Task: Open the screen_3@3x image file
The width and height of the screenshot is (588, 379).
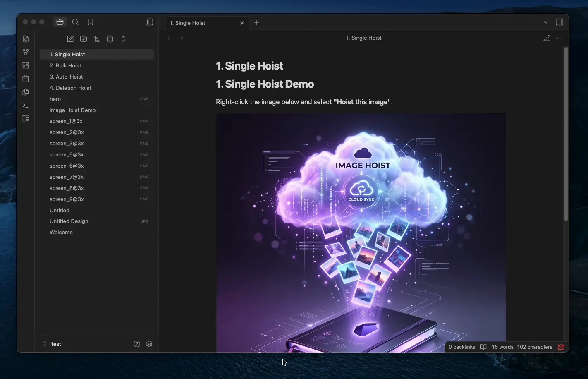Action: coord(97,143)
